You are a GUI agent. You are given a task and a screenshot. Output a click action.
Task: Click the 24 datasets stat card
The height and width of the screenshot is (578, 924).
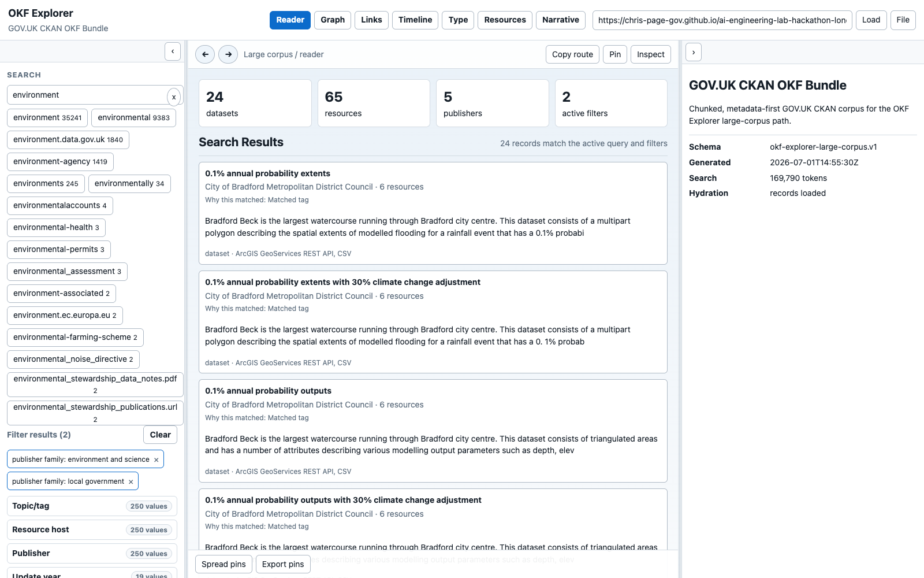click(255, 103)
